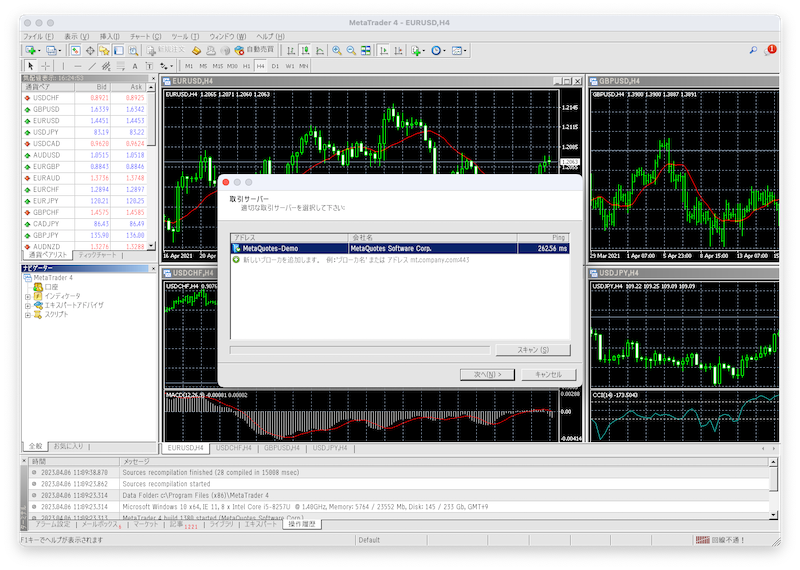Open the new chart toolbar icon
This screenshot has height=570, width=800.
coord(31,50)
